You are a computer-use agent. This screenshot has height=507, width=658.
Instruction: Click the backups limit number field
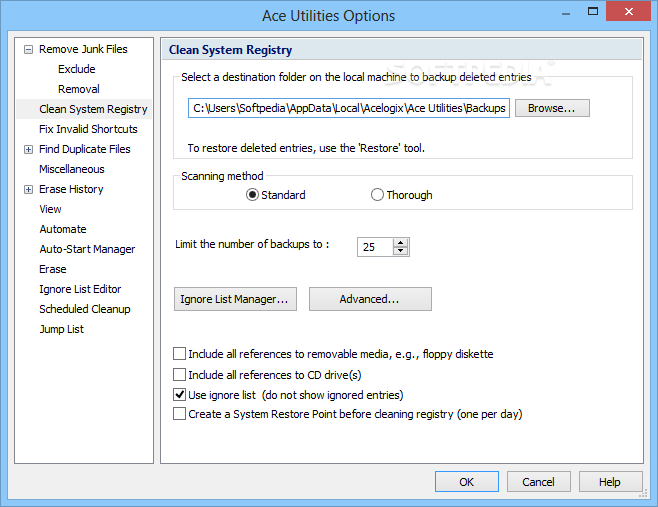pos(375,247)
